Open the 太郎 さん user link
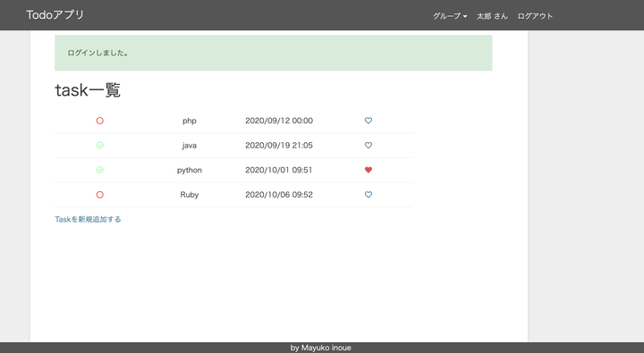Image resolution: width=644 pixels, height=353 pixels. (x=492, y=16)
